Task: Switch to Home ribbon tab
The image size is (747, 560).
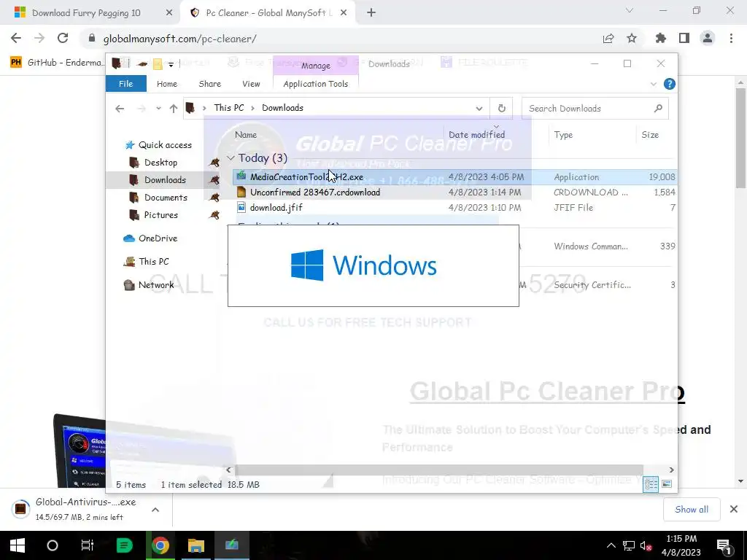Action: (x=167, y=84)
